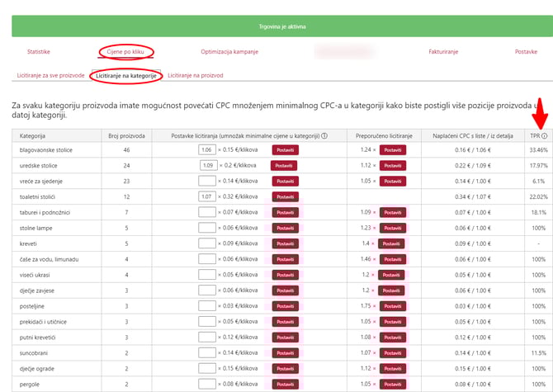Open the Postavke tab

526,51
